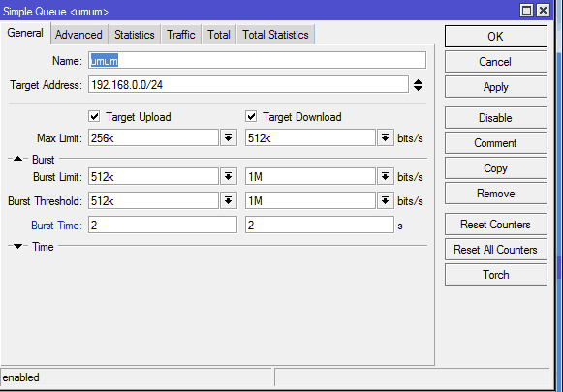563x392 pixels.
Task: Open Burst Limit download dropdown arrow
Action: [x=386, y=177]
